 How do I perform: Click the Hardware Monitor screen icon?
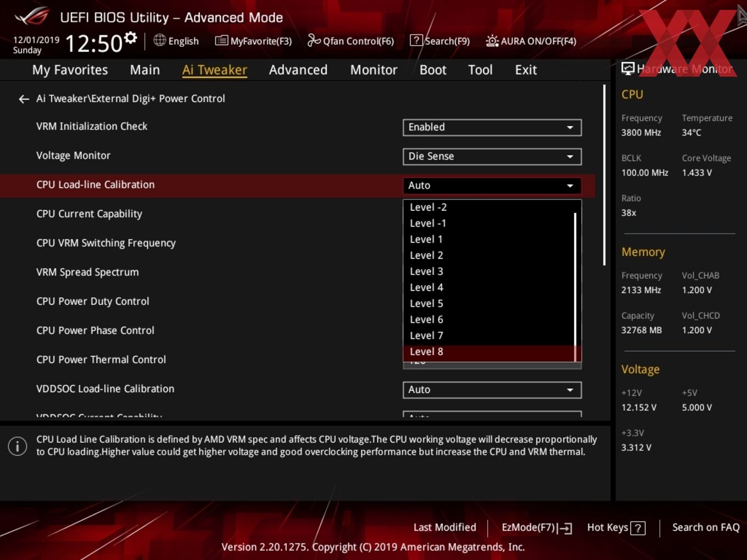(628, 69)
